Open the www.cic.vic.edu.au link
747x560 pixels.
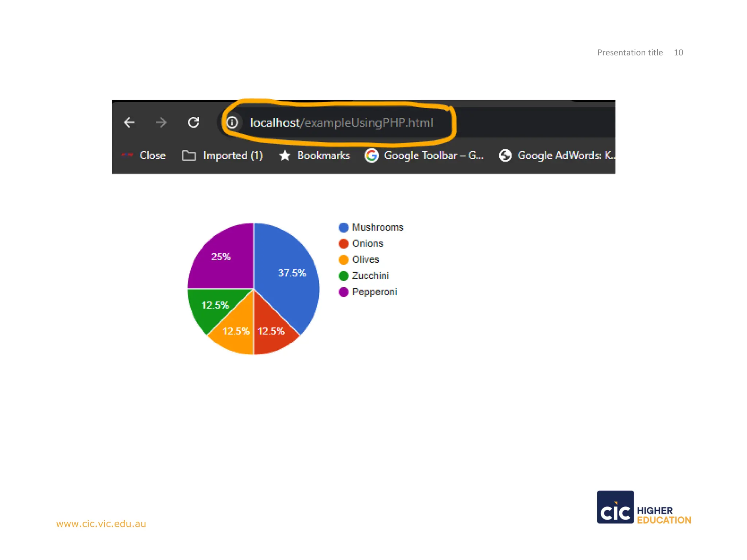pos(101,524)
